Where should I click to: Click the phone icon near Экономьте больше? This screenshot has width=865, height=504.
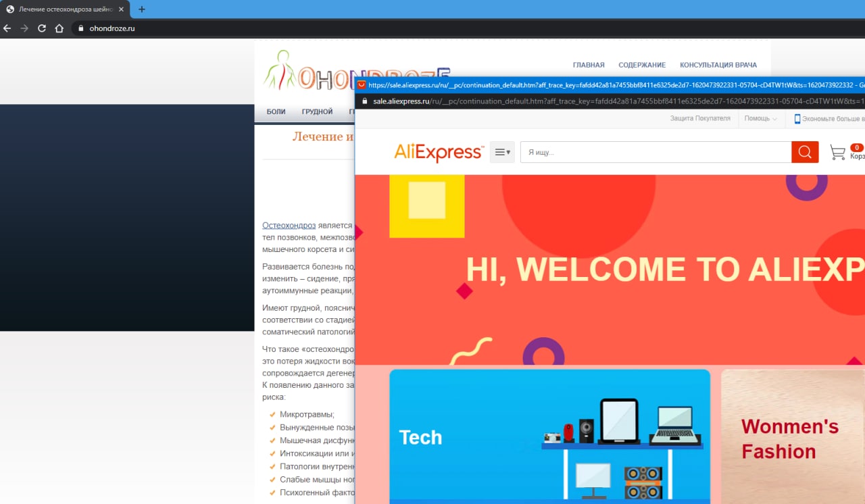[x=797, y=119]
